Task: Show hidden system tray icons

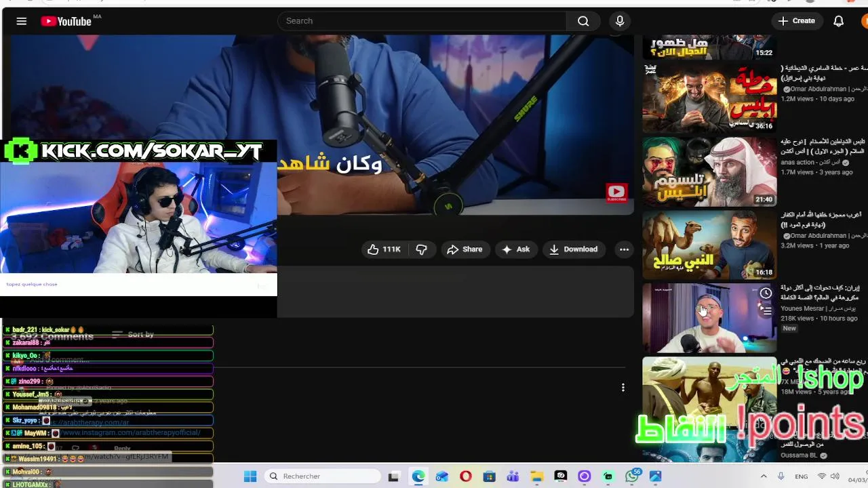Action: (x=764, y=476)
